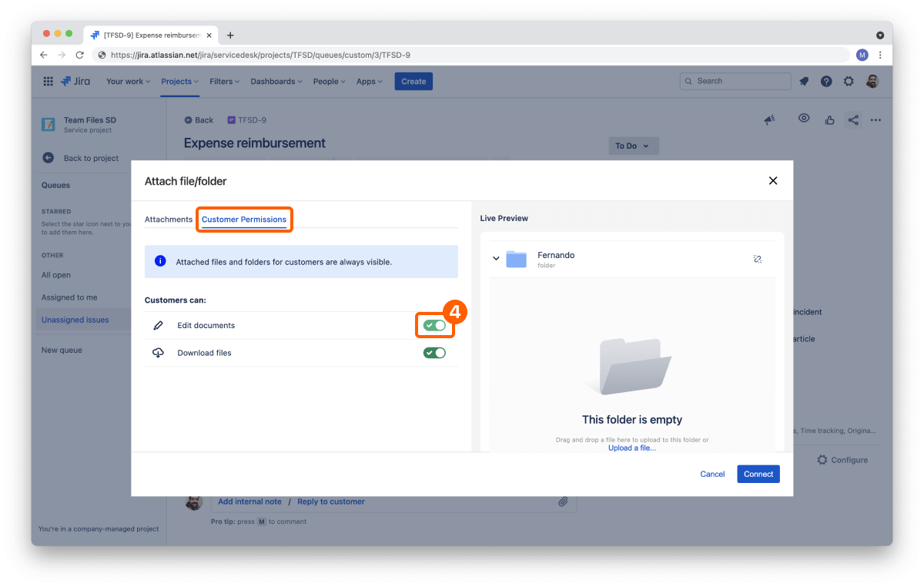Open the Dashboards dropdown menu
Screen dimensions: 924x587
276,82
